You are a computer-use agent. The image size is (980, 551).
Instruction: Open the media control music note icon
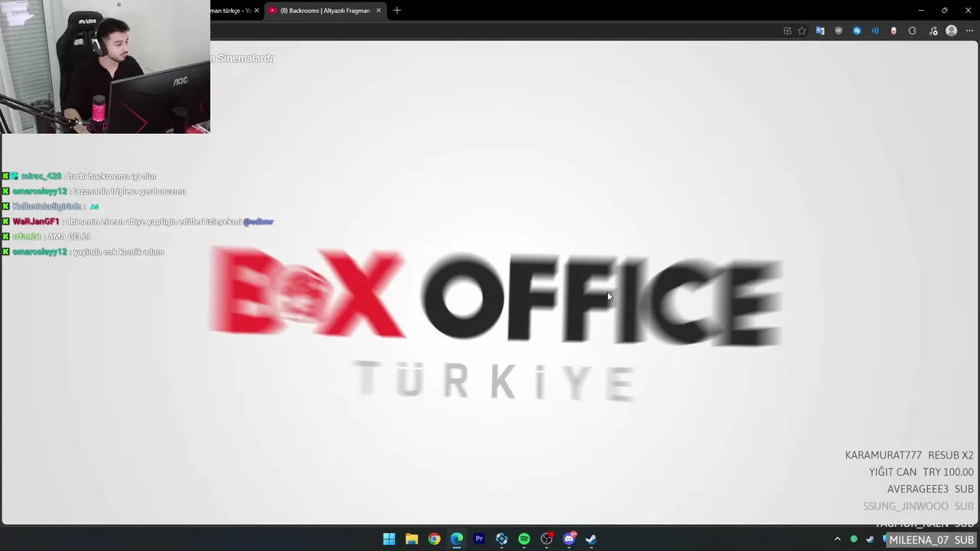pyautogui.click(x=933, y=31)
